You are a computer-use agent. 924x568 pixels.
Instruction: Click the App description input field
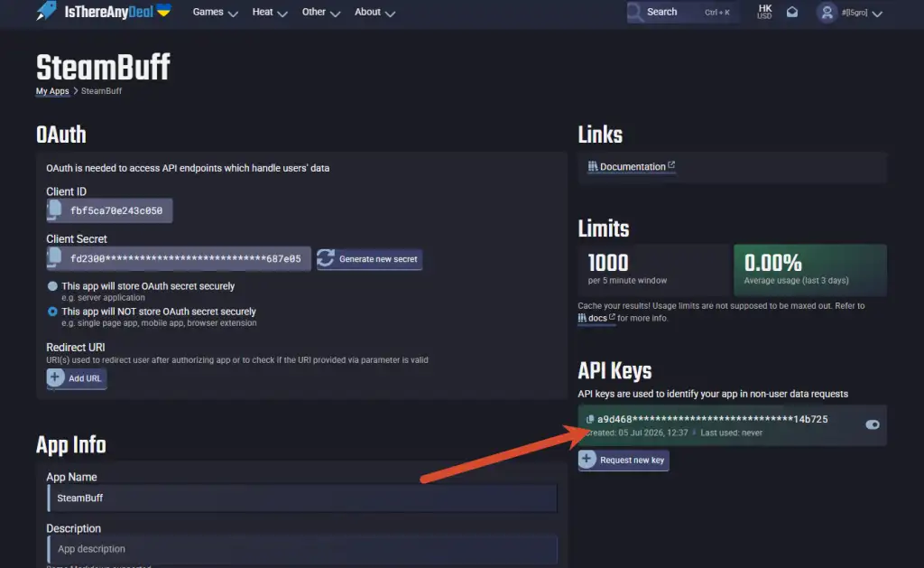[302, 548]
